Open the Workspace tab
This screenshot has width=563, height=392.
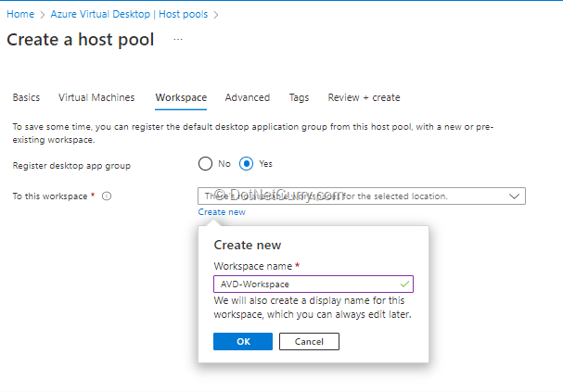pyautogui.click(x=181, y=97)
